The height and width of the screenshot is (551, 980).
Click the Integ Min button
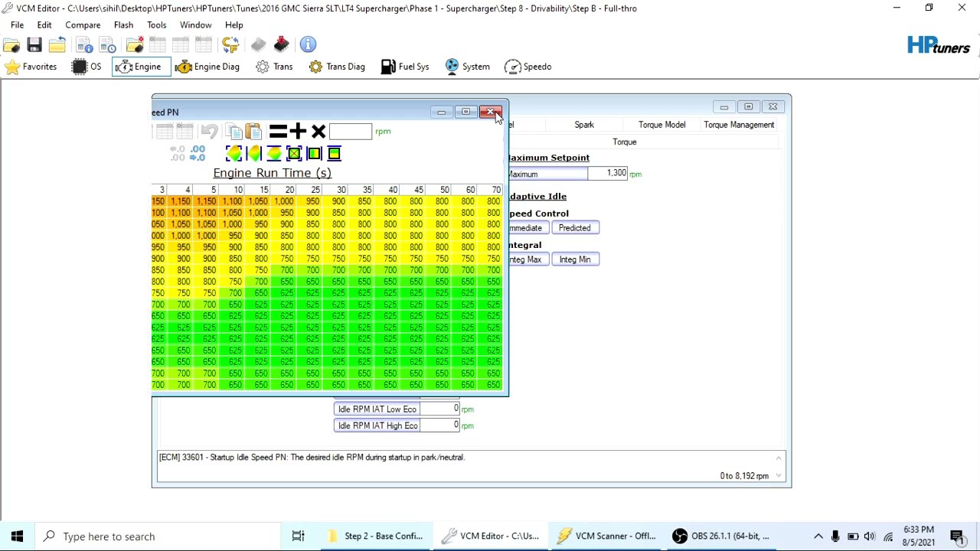coord(575,259)
